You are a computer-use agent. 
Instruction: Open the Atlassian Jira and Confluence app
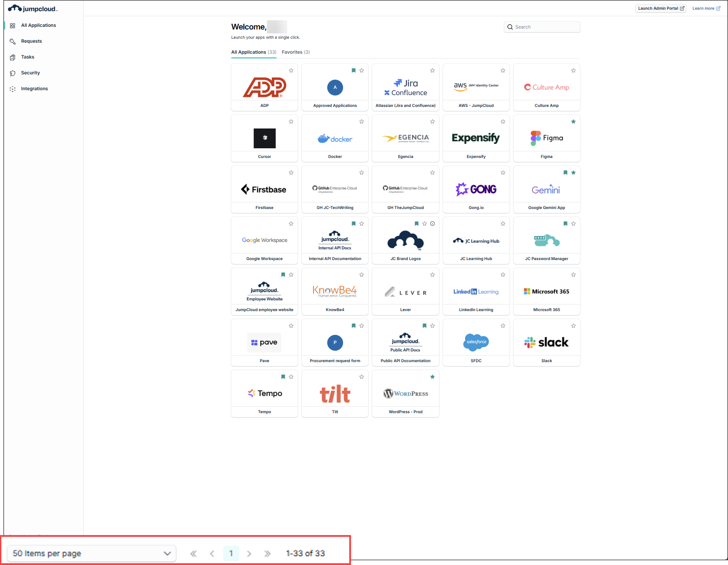click(406, 87)
